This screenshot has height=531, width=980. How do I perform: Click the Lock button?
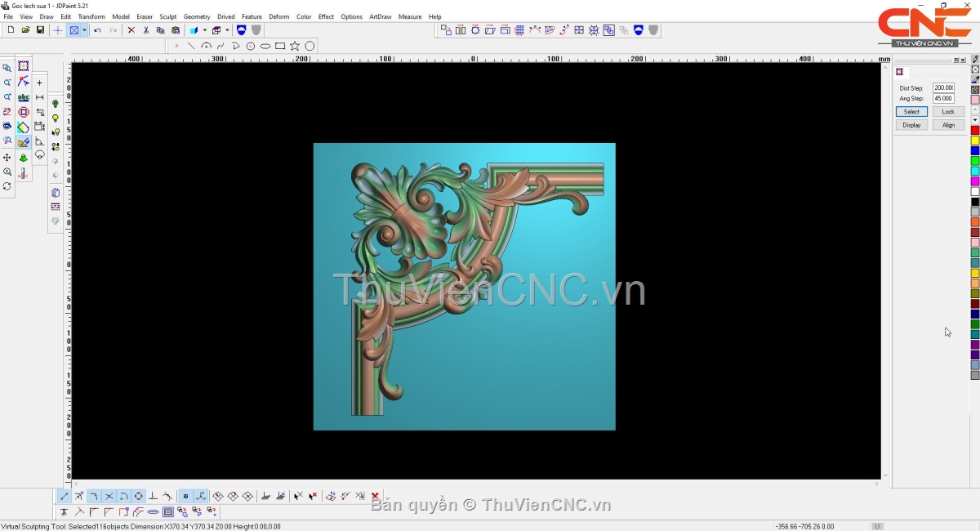(x=948, y=111)
